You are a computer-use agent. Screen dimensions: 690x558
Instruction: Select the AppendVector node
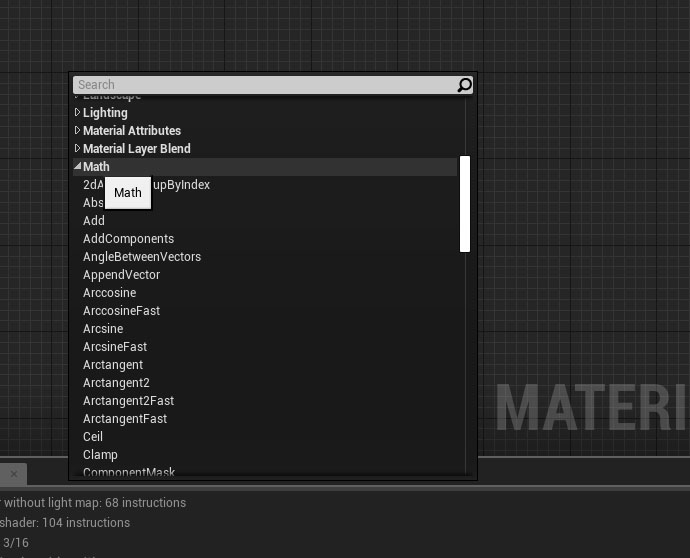click(121, 275)
